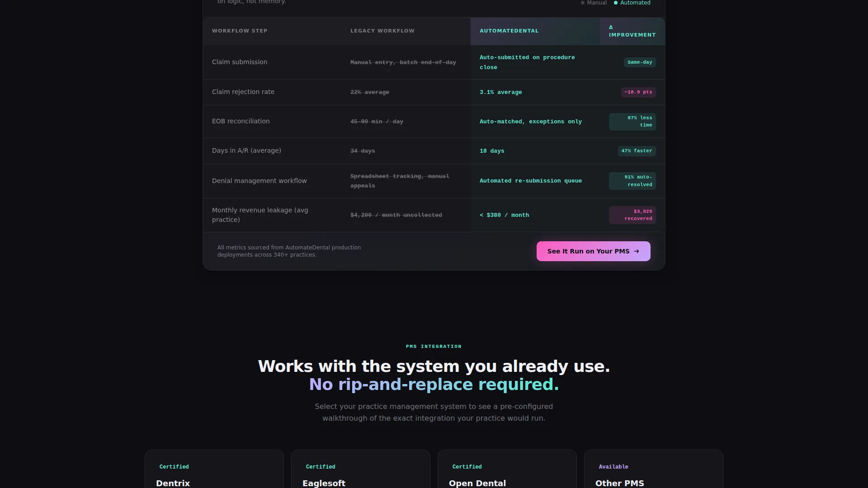Open the Open Dental integration card
Viewport: 868px width, 488px height.
click(x=507, y=469)
